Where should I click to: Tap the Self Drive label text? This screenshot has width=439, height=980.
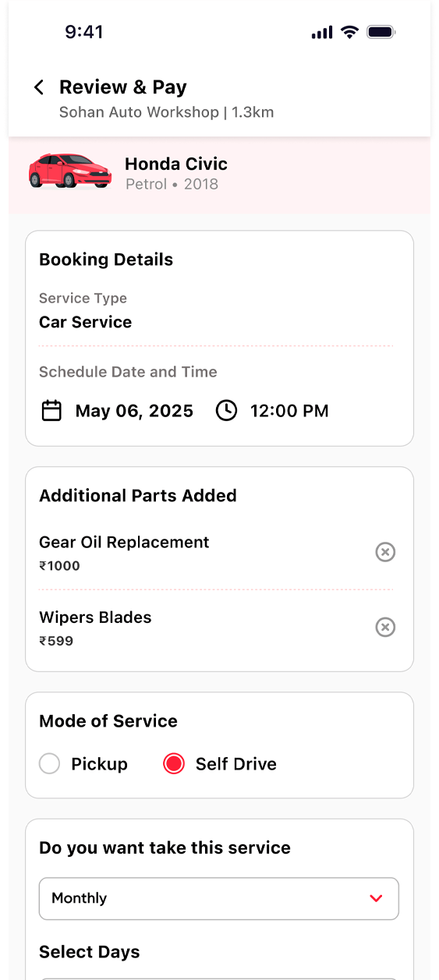[x=236, y=764]
